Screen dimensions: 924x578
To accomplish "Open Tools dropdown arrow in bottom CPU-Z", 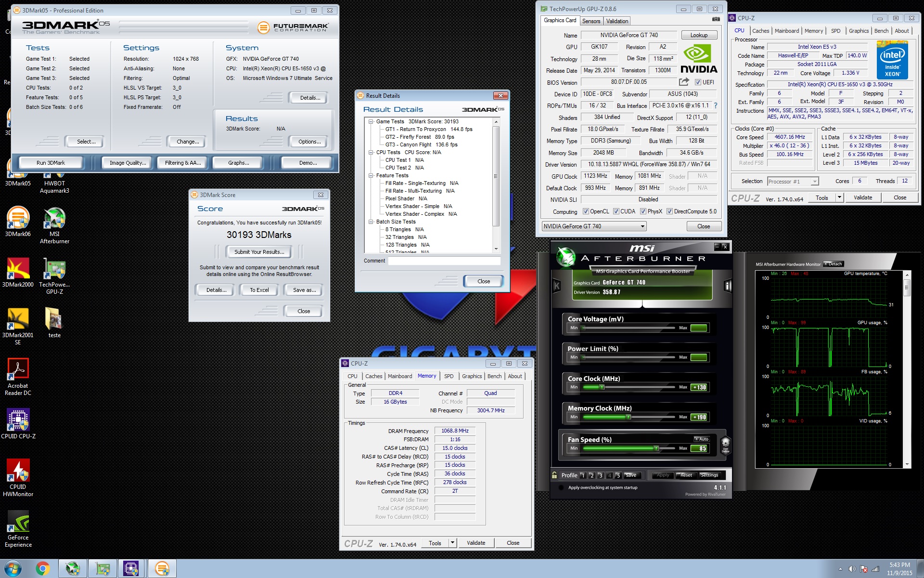I will coord(452,543).
